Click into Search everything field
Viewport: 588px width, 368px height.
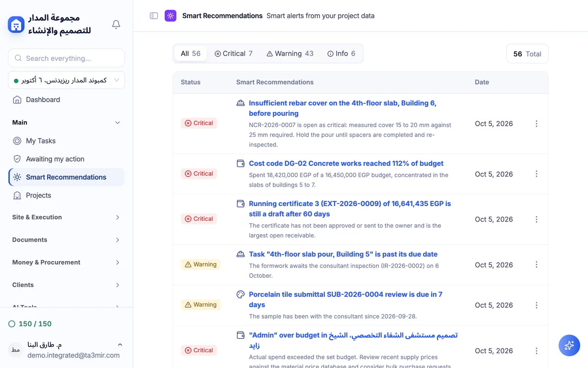pos(66,58)
